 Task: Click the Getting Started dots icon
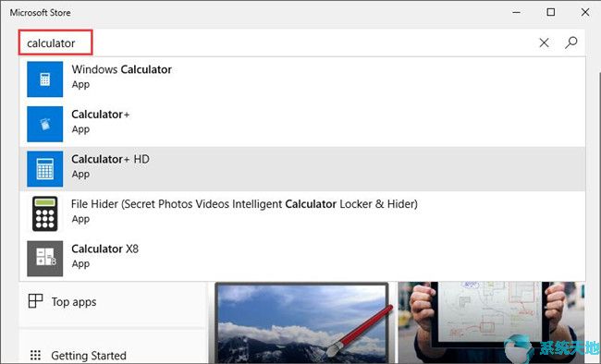click(x=35, y=355)
